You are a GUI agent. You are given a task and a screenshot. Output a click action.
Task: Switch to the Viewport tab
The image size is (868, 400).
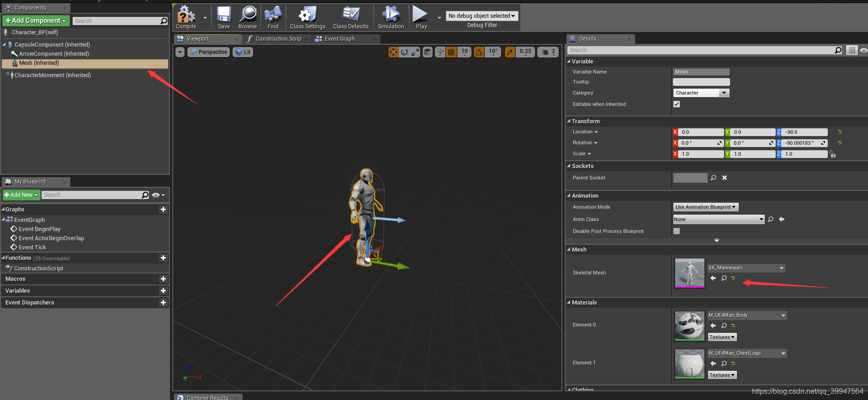[x=198, y=39]
